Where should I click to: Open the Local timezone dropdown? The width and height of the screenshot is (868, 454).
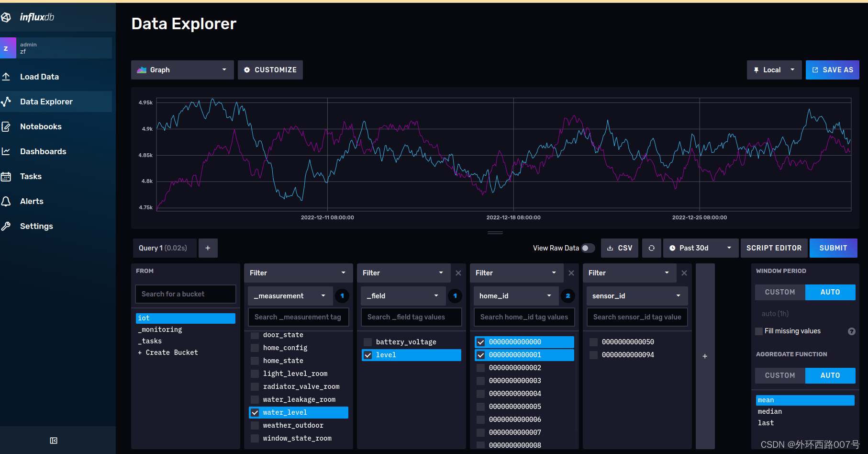(774, 70)
